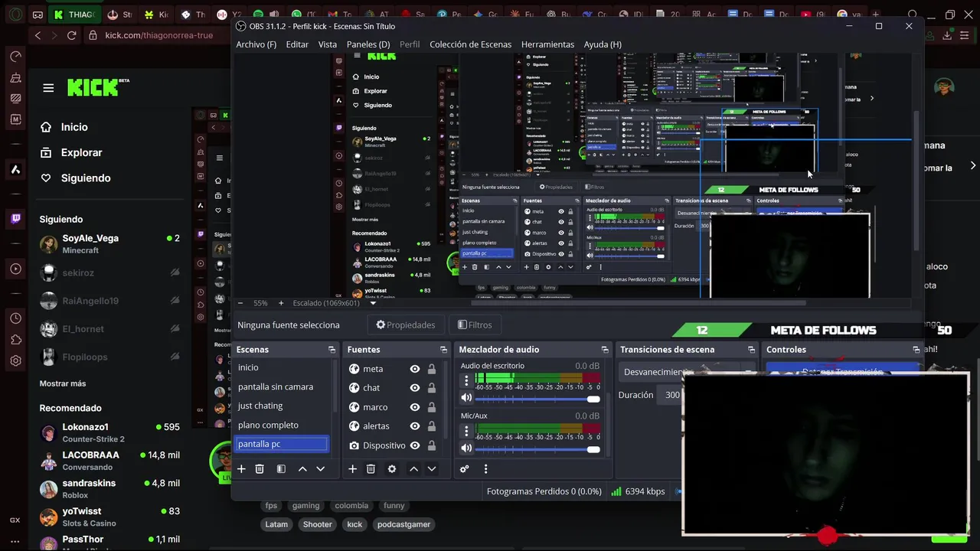Zoom in preview with plus button

pos(281,303)
